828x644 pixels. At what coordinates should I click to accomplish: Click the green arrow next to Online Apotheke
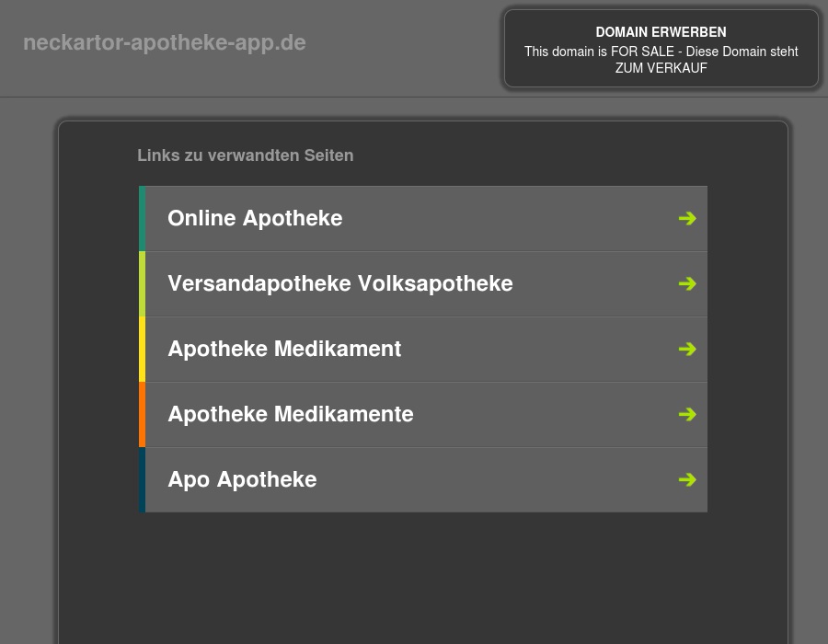[687, 218]
